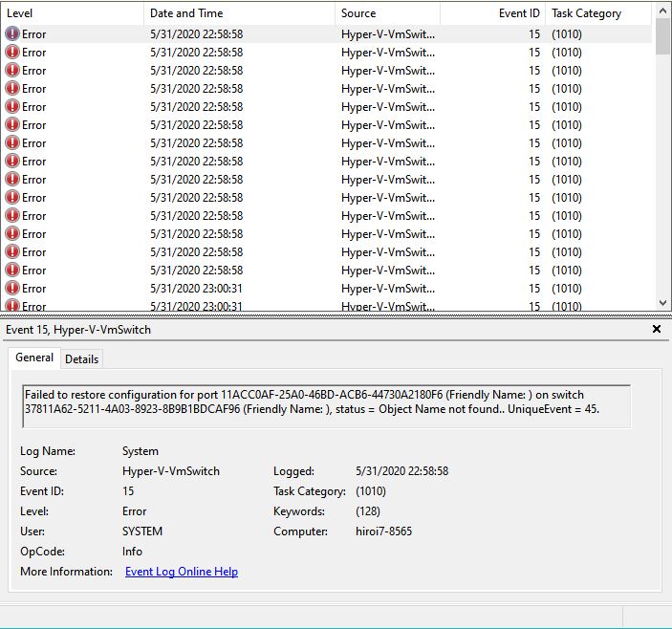Select the Level value "Error" in details pane
The width and height of the screenshot is (672, 629).
pos(134,511)
